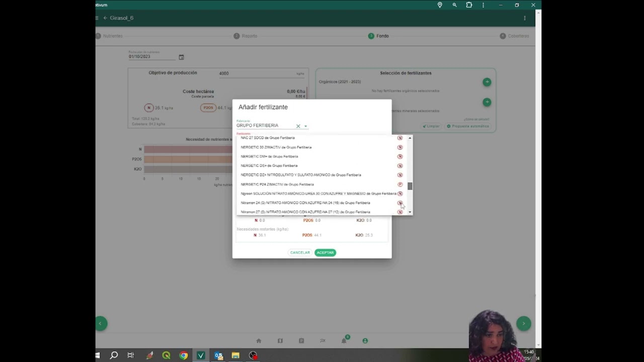644x362 pixels.
Task: Open the Fabricante dropdown arrow
Action: 305,126
